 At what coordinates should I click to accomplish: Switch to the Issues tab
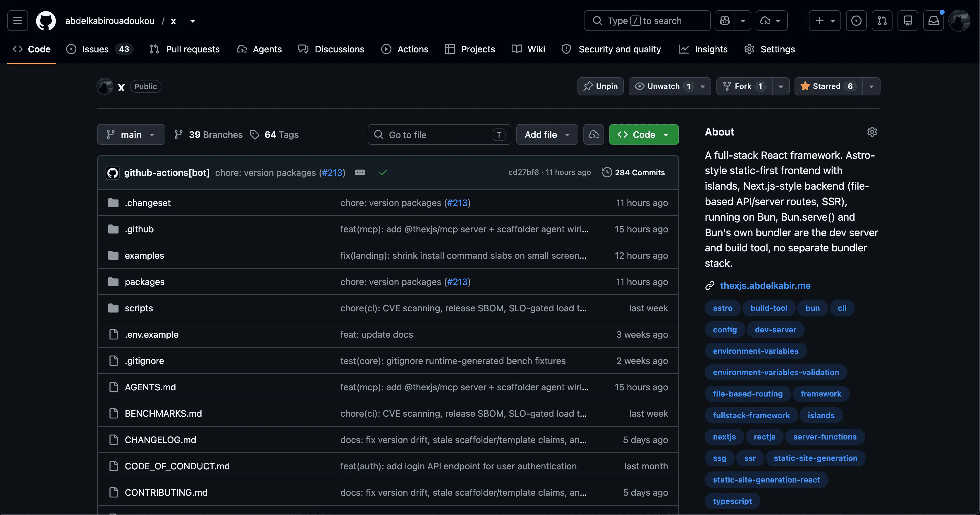(x=100, y=49)
